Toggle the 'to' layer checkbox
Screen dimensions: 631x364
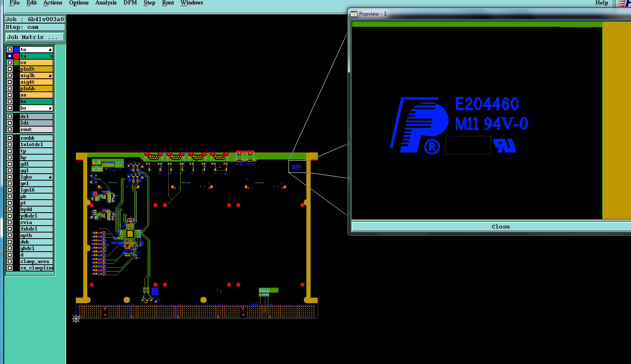(x=10, y=50)
